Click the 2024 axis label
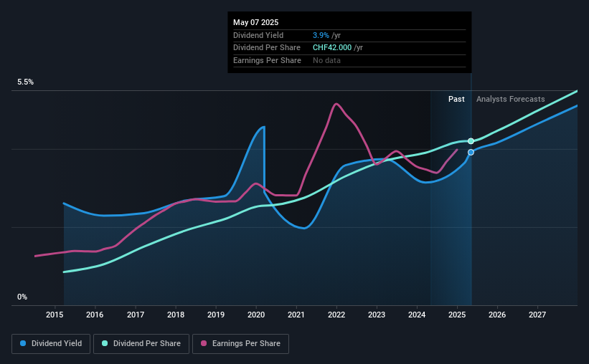 point(417,315)
